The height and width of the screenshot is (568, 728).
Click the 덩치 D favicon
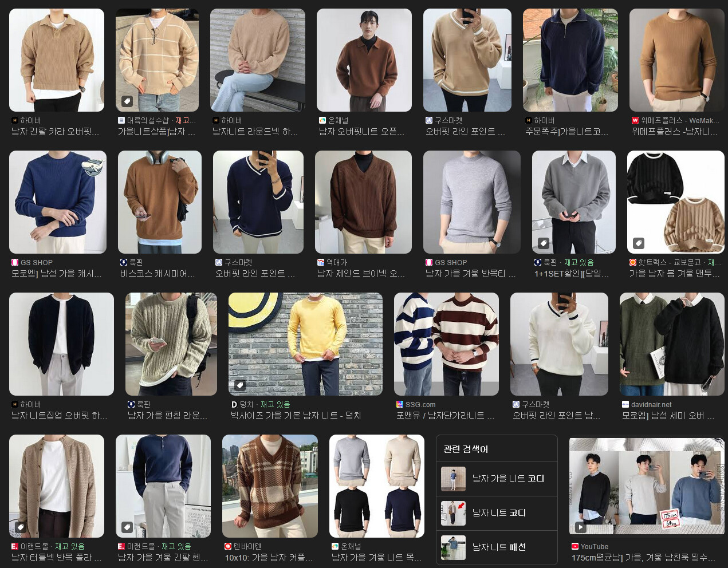pos(234,404)
